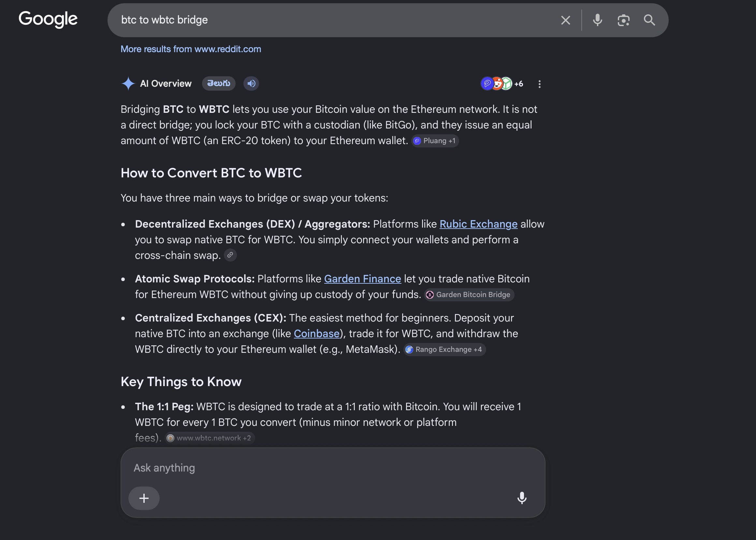
Task: Click inside the search box text
Action: tap(165, 20)
